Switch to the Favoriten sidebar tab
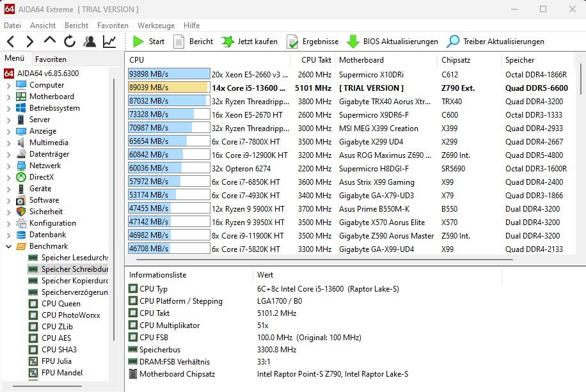The image size is (586, 392). [x=51, y=59]
